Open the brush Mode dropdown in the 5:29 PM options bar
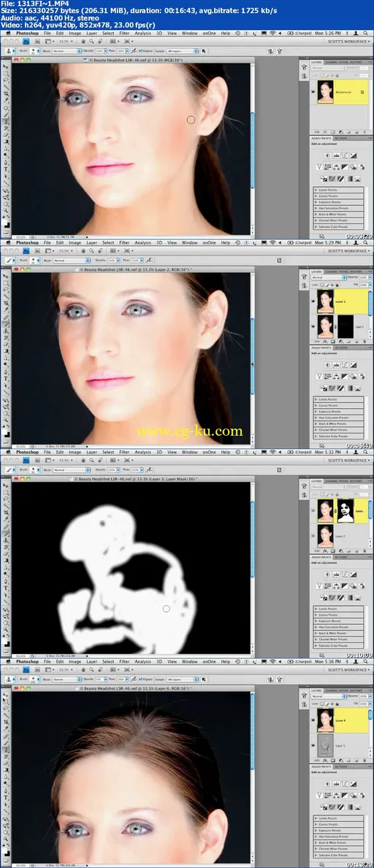 (x=72, y=260)
